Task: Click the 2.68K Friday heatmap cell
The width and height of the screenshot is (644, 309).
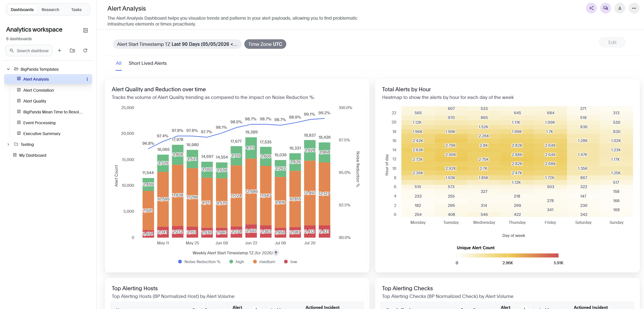Action: pyautogui.click(x=550, y=164)
